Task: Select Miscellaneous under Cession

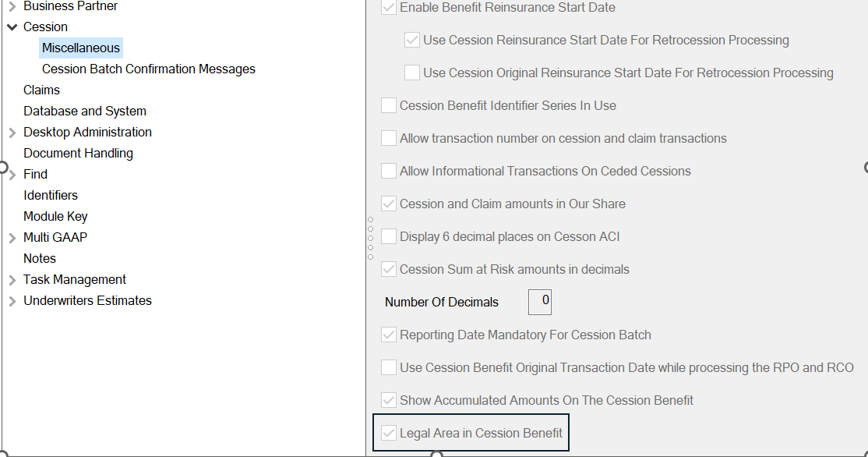Action: point(81,48)
